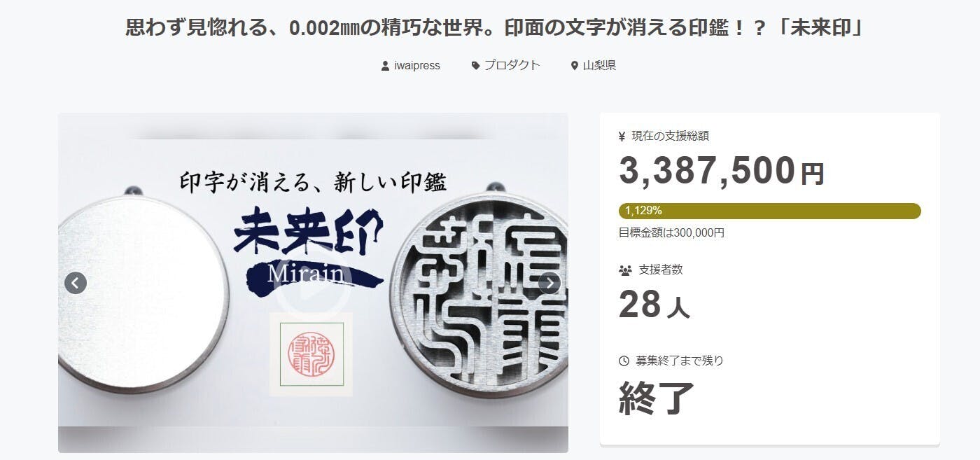Click the next slide arrow on carousel
980x460 pixels.
pos(549,283)
